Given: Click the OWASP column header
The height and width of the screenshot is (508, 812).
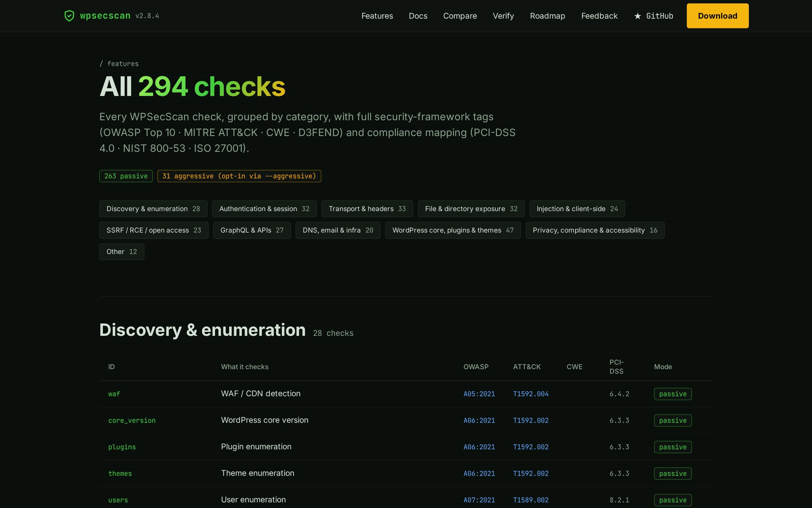Looking at the screenshot, I should pyautogui.click(x=476, y=367).
